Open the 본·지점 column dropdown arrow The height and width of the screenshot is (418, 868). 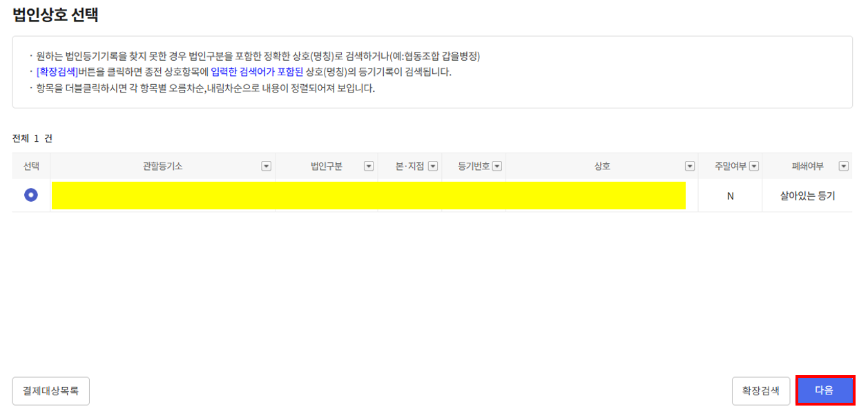[433, 167]
